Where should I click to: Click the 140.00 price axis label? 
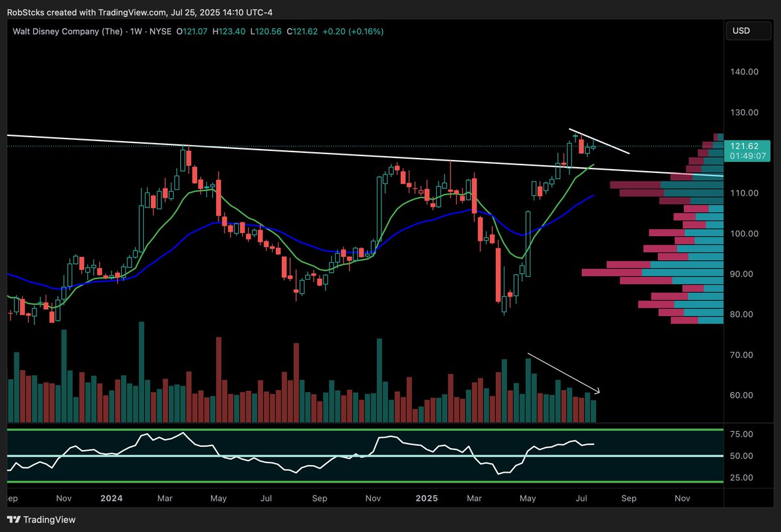(x=743, y=72)
